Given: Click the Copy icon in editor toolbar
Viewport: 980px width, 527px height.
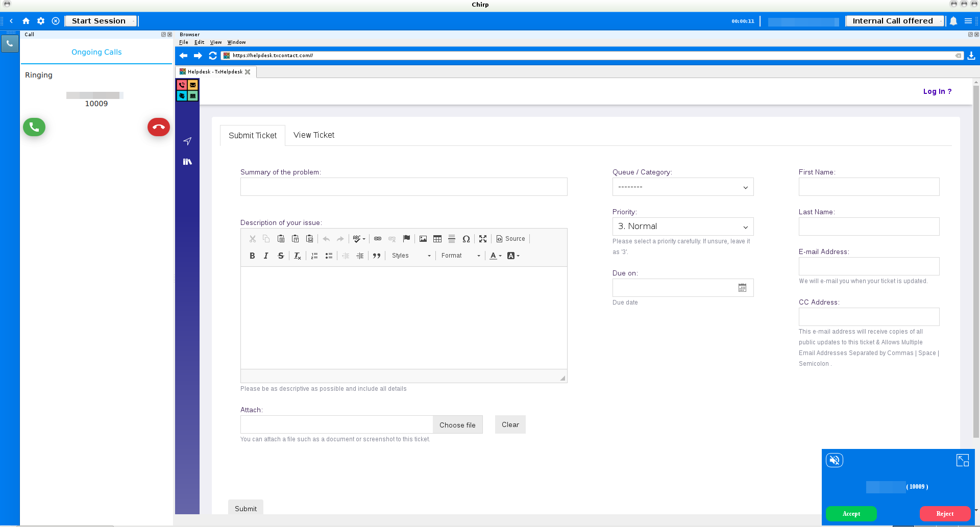Looking at the screenshot, I should [266, 239].
